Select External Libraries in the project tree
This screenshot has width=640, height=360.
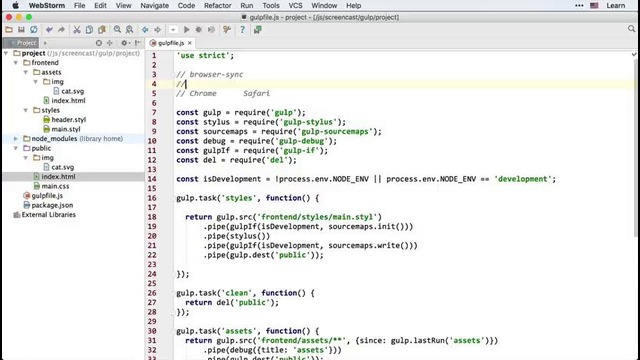[44, 215]
